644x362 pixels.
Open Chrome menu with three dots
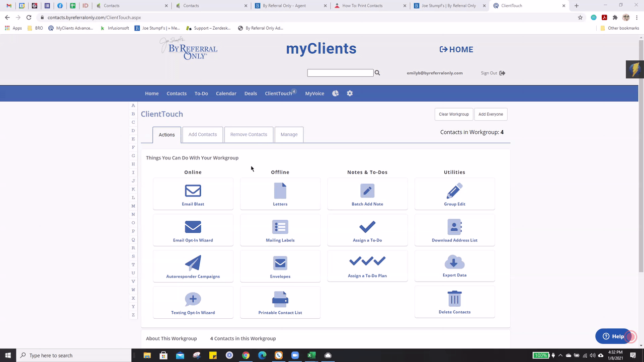point(636,17)
